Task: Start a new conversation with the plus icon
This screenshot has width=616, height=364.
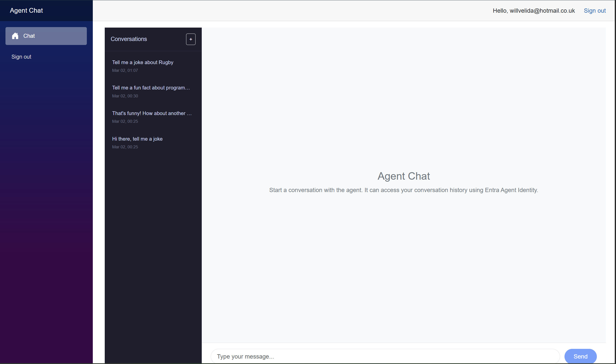Action: point(191,39)
